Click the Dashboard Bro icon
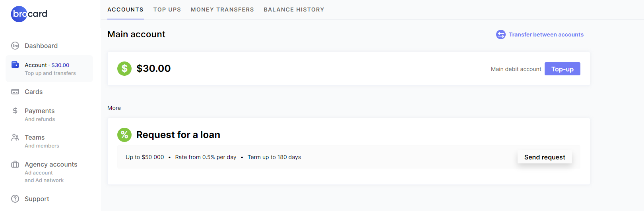Viewport: 644px width, 211px height. 15,46
